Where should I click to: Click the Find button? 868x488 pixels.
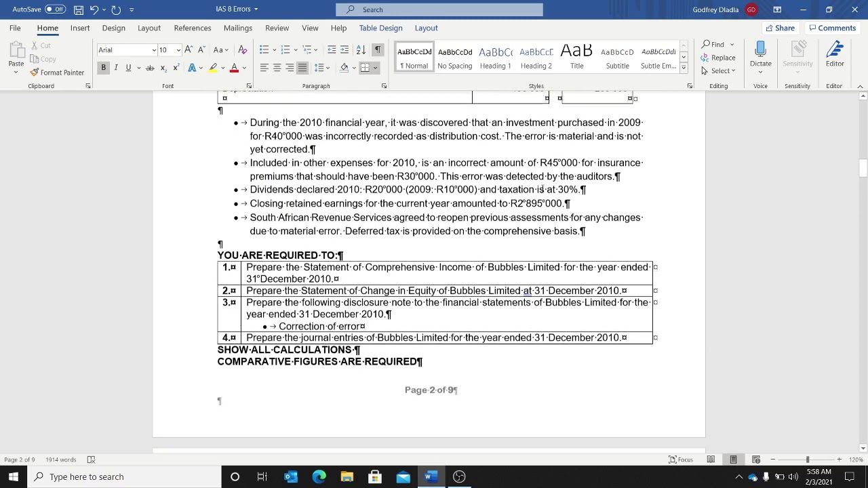pyautogui.click(x=713, y=45)
